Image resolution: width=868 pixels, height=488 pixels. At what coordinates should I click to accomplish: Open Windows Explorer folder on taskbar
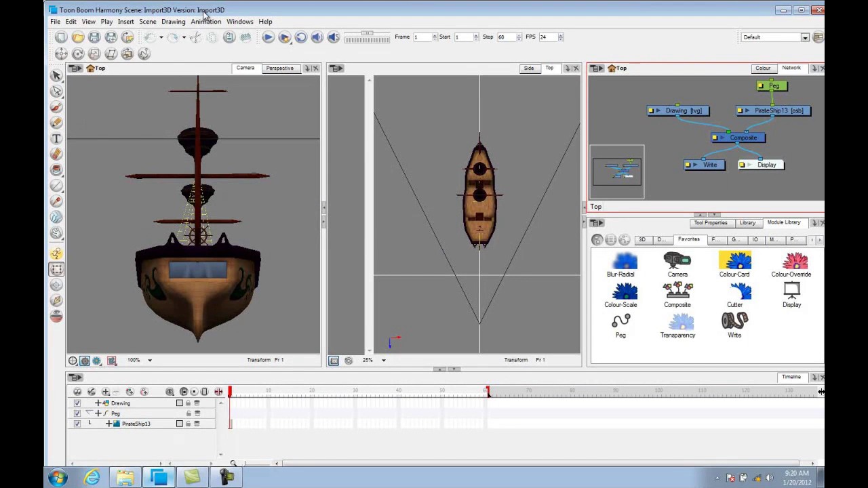pyautogui.click(x=125, y=478)
